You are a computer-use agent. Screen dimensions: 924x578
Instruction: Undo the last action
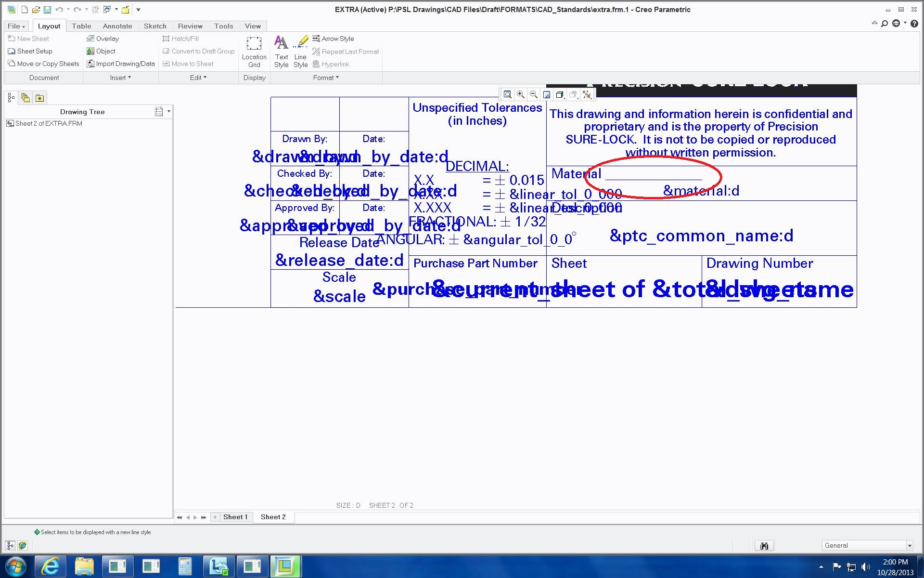[x=59, y=10]
